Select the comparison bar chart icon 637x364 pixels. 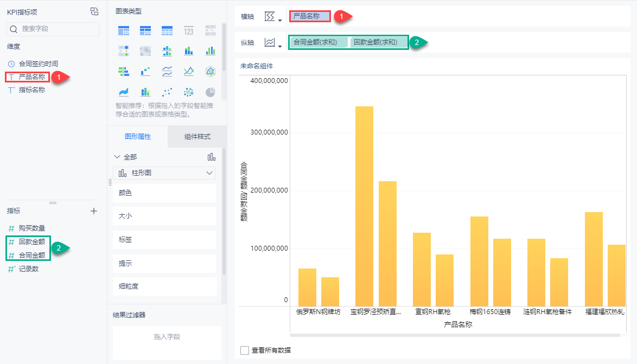124,72
